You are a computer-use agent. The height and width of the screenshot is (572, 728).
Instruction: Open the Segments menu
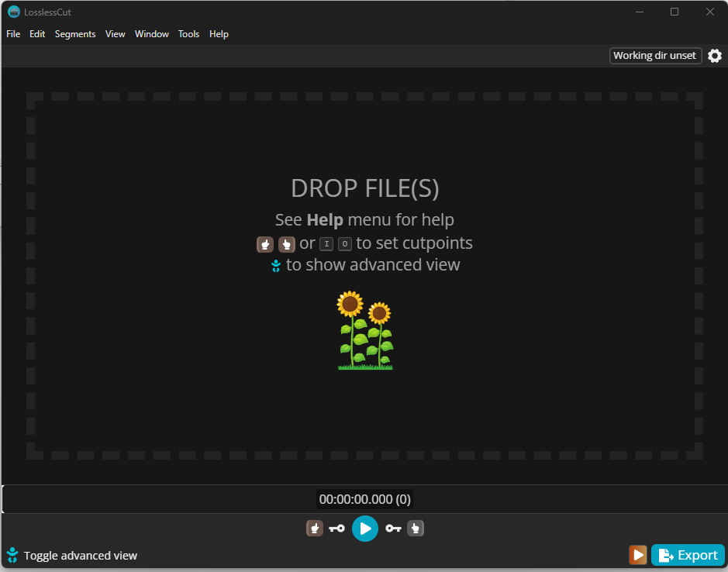click(x=75, y=34)
